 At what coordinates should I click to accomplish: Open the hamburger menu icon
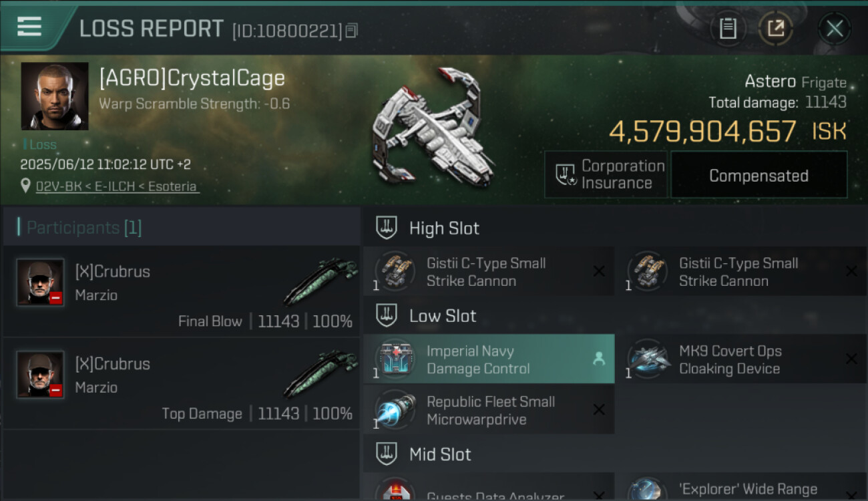coord(29,27)
